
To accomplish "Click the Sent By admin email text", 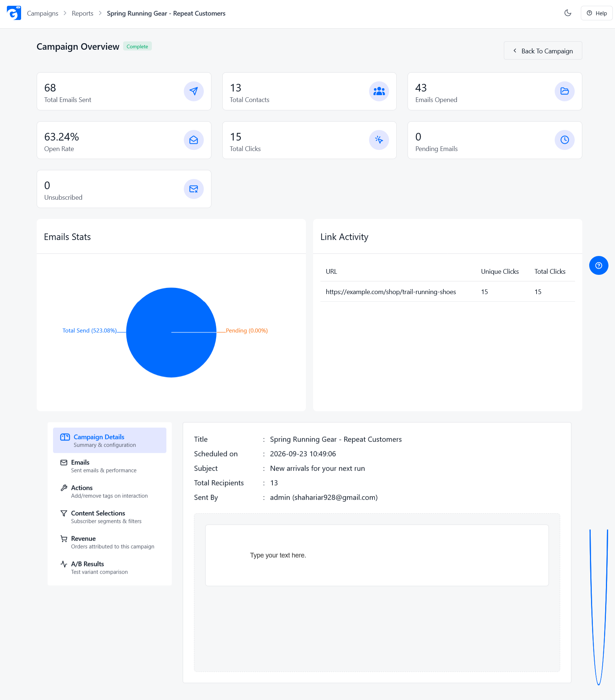I will point(324,497).
